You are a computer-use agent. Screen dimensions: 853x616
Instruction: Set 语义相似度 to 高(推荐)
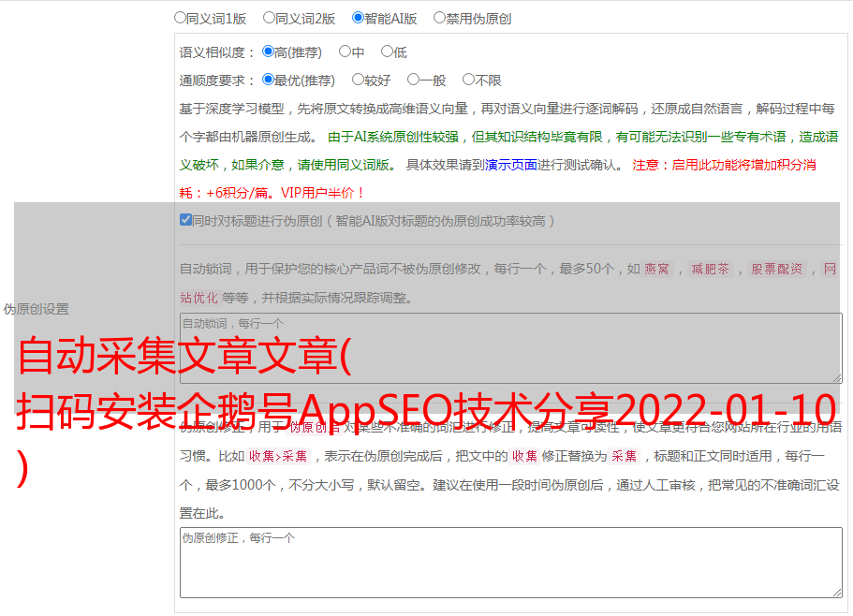coord(268,52)
